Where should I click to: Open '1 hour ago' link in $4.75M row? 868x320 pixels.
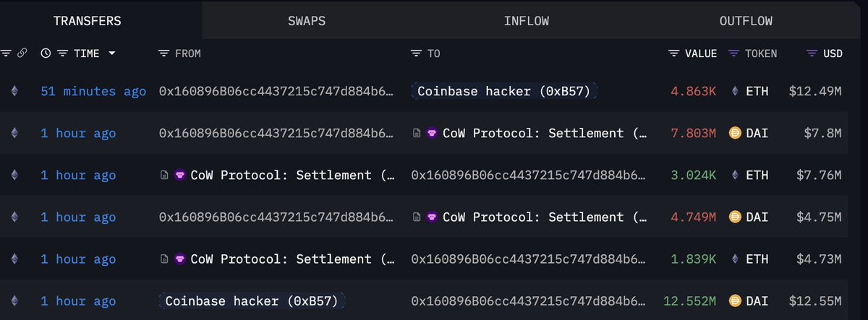coord(78,217)
